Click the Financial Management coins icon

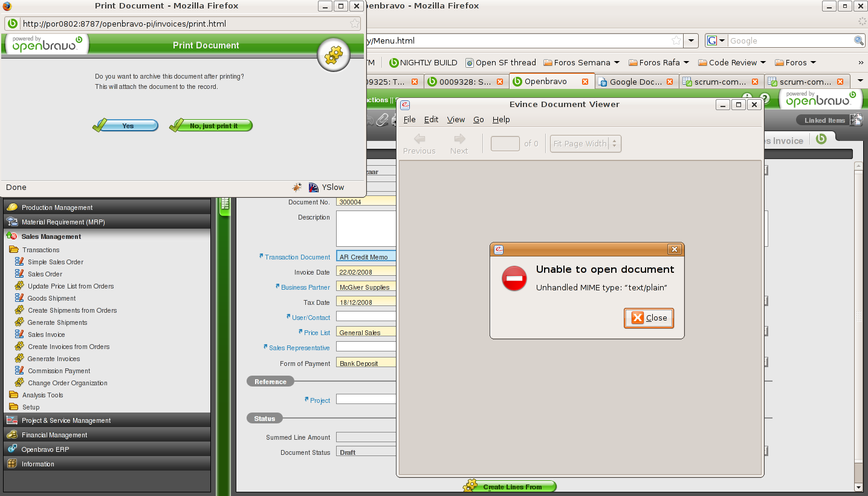(12, 435)
